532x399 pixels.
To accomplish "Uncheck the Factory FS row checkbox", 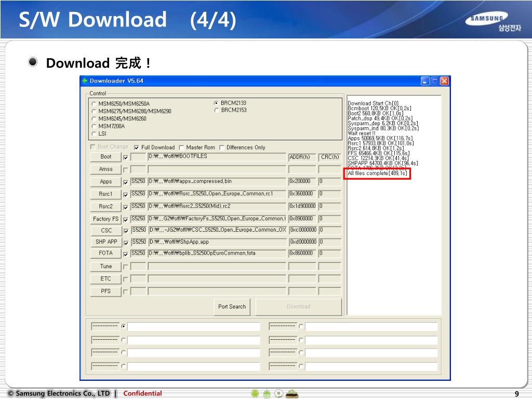I will (x=126, y=220).
